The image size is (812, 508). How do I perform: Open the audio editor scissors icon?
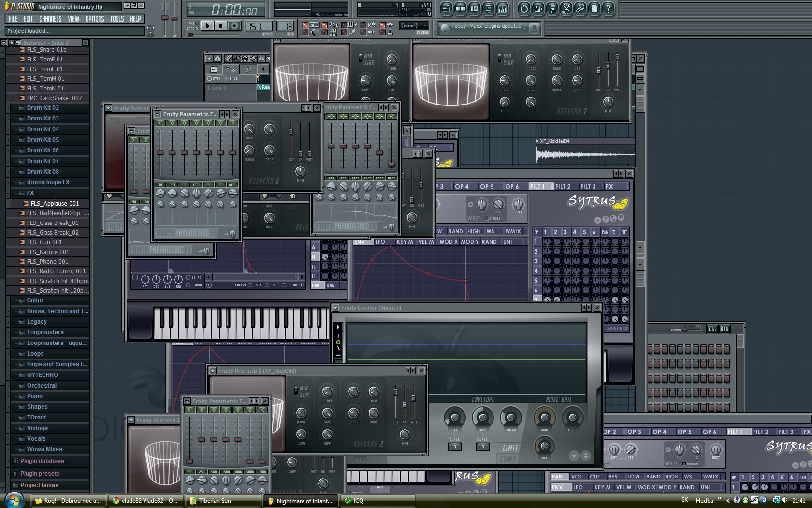[x=566, y=9]
